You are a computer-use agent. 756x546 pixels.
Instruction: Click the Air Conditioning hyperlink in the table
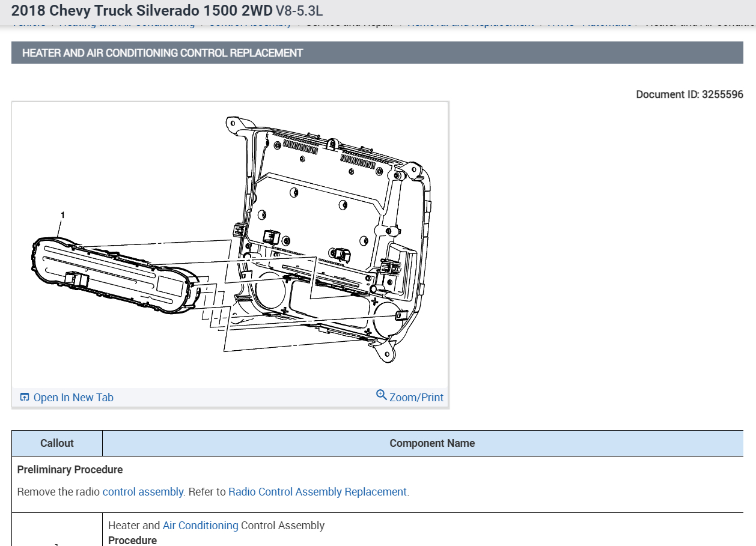pos(200,526)
